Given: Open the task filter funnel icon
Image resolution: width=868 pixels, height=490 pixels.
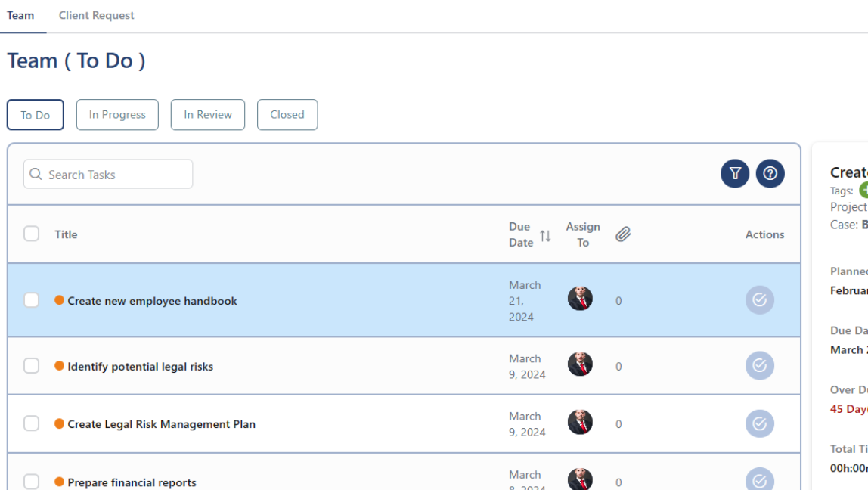Looking at the screenshot, I should coord(734,173).
